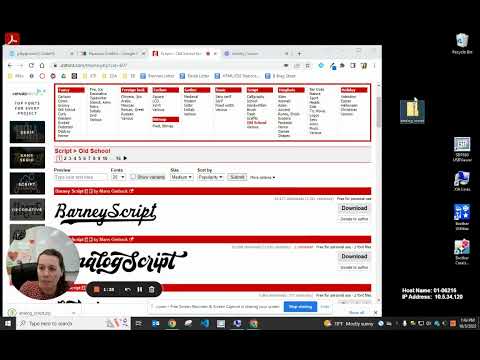The height and width of the screenshot is (360, 480).
Task: Open the Brother Creative Center desktop shortcut
Action: point(462,252)
